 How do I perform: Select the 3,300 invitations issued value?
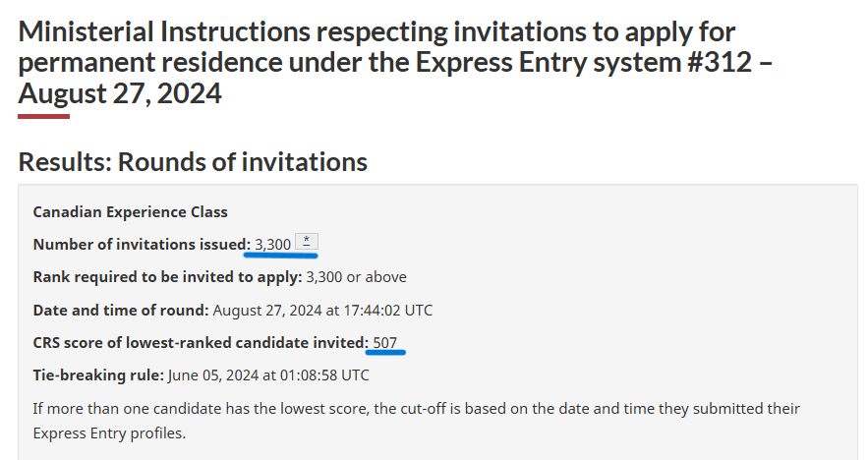coord(273,244)
